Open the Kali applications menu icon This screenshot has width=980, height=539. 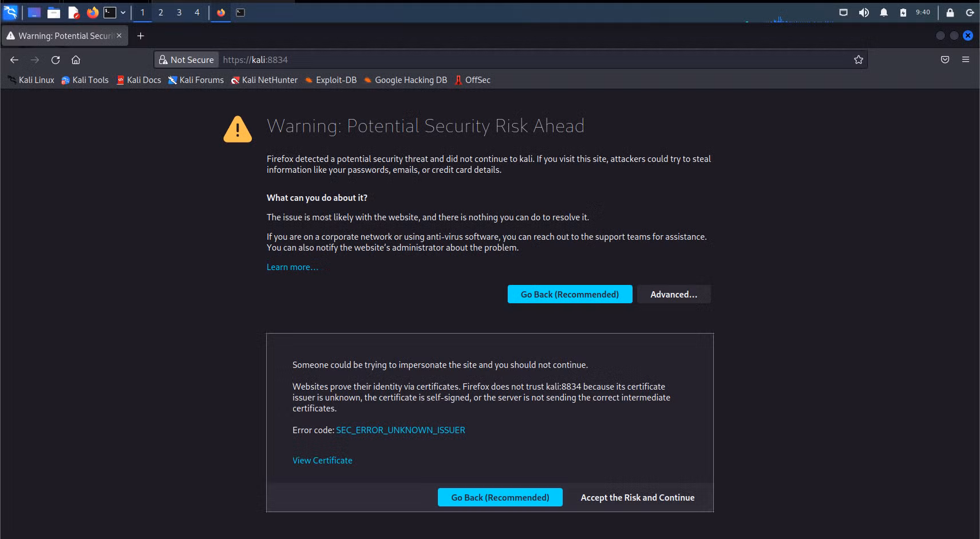10,12
